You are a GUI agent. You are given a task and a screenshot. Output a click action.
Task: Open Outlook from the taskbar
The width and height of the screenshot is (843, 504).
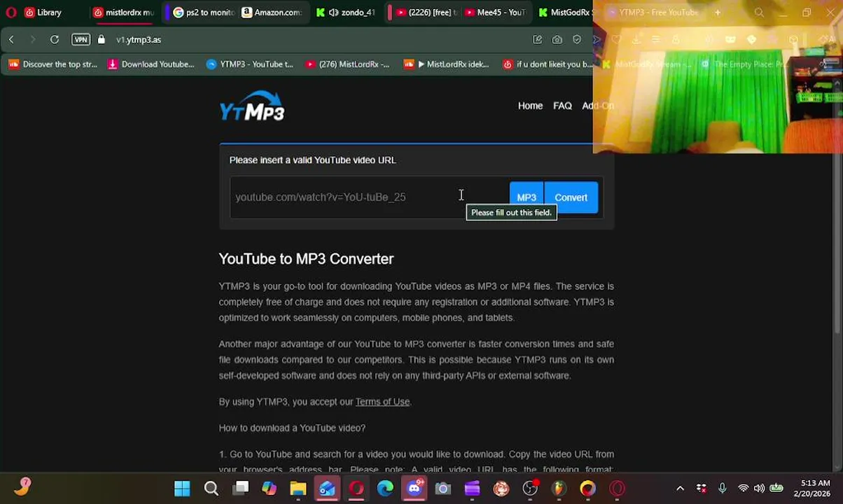(x=327, y=489)
